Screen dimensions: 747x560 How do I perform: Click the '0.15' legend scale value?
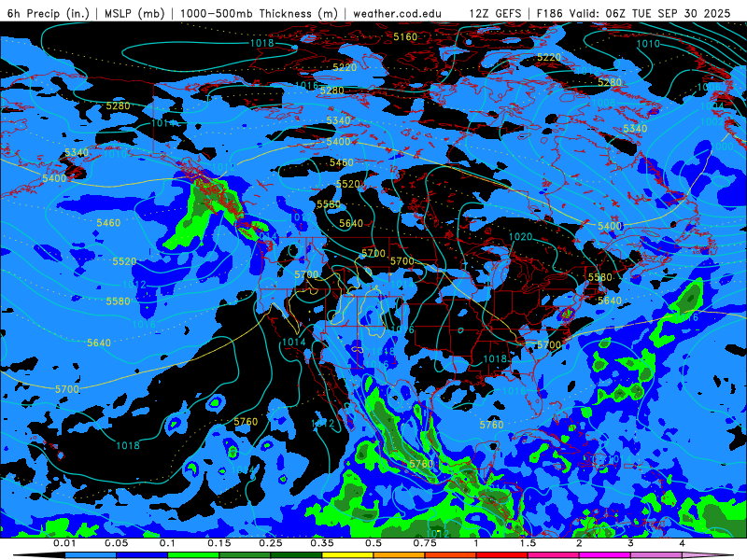(219, 543)
